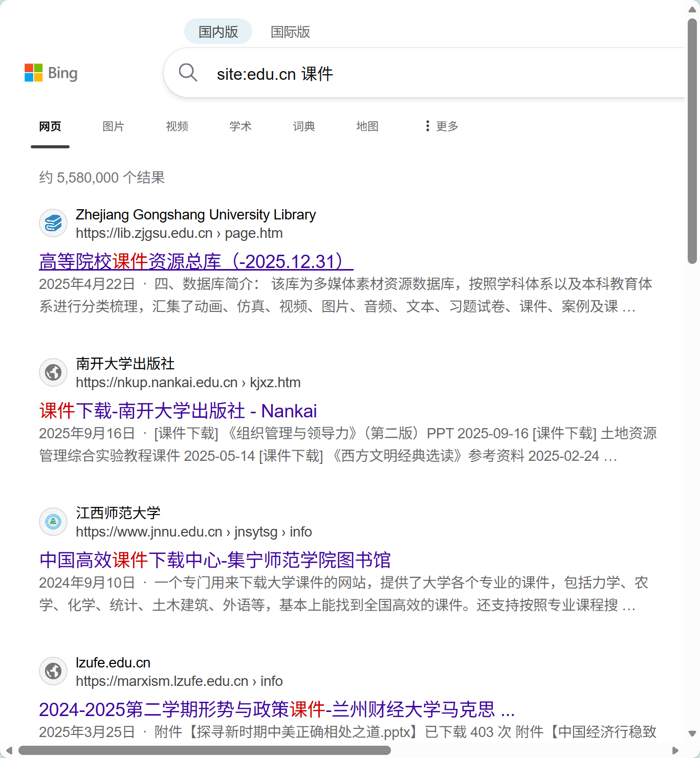Select the 学术 tab

240,126
